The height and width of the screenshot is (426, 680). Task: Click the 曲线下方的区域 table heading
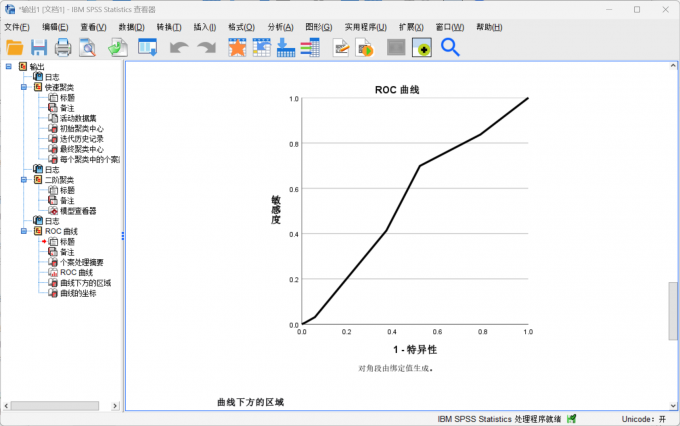coord(250,402)
